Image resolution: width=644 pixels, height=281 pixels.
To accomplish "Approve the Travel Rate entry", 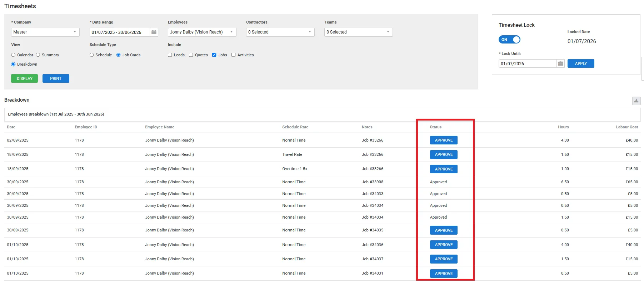I will [444, 154].
